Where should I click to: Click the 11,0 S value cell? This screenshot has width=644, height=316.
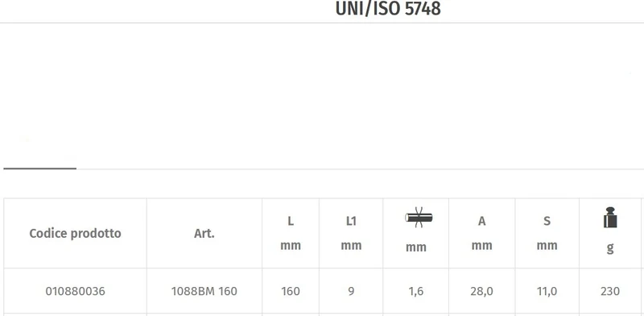(547, 291)
